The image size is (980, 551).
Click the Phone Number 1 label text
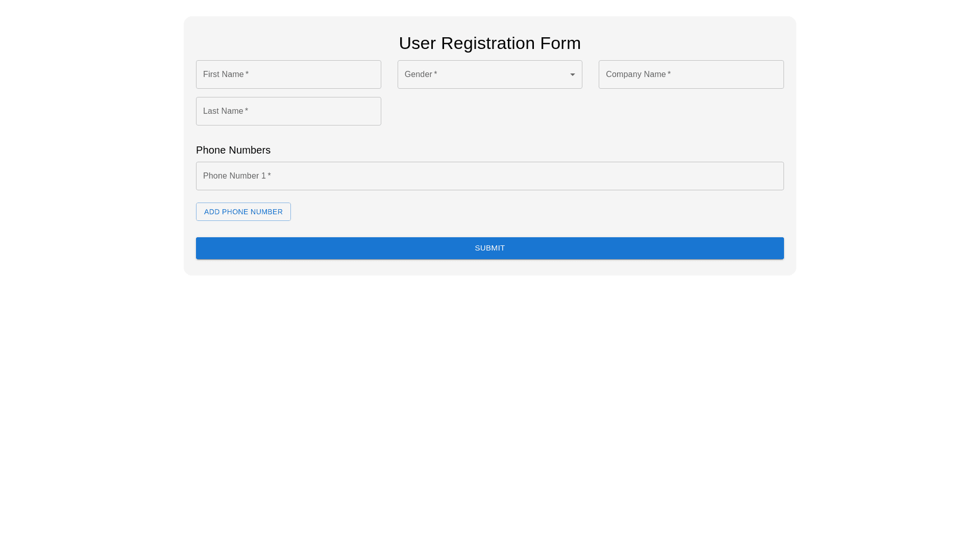(234, 176)
